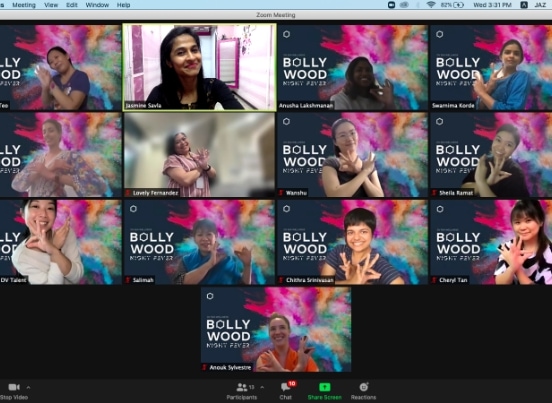Click the muted mic icon beside Anouk Sylvestre
Image resolution: width=552 pixels, height=403 pixels.
pyautogui.click(x=205, y=367)
